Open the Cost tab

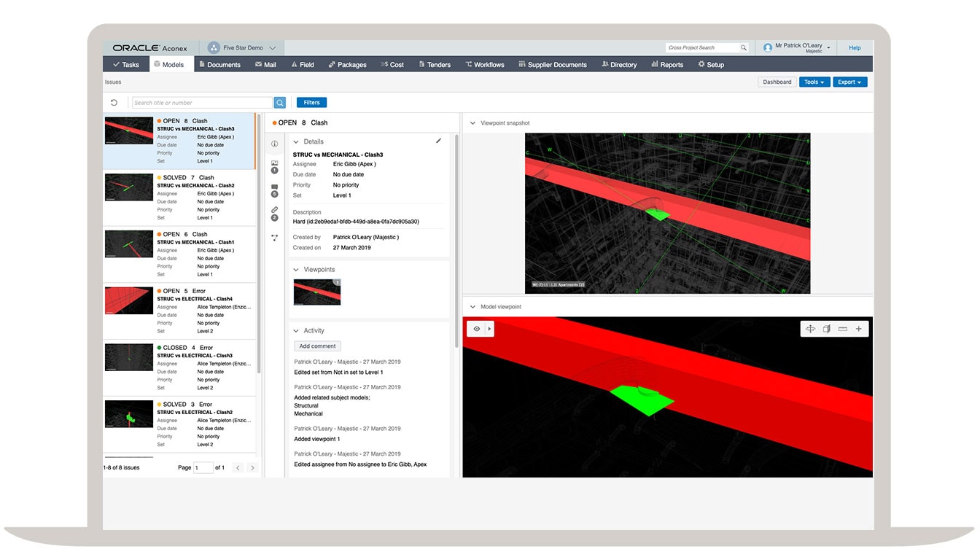pos(392,65)
